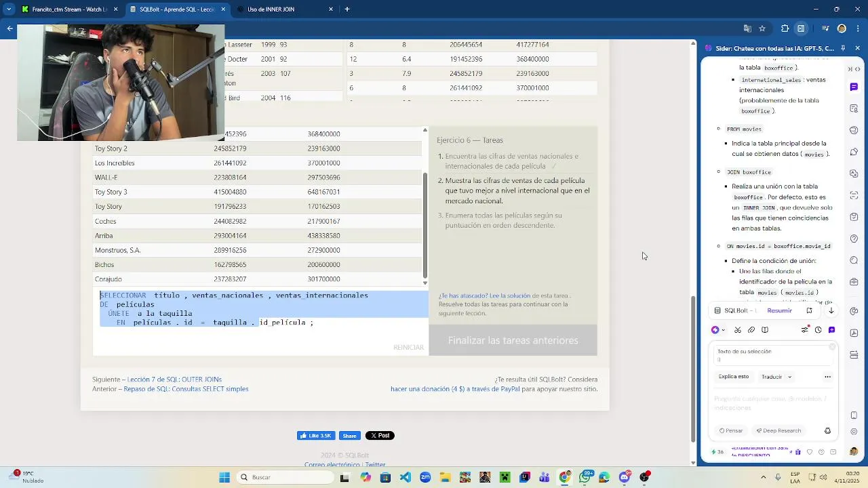Start a new Sider chat with purple plus icon

point(831,330)
